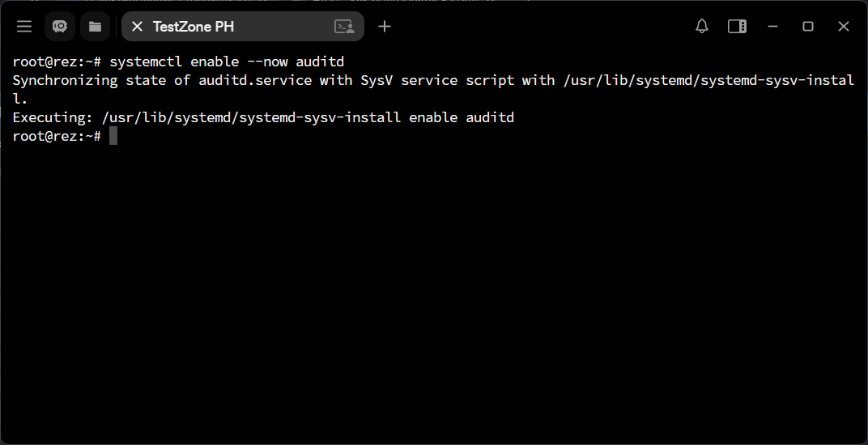The image size is (868, 445).
Task: Add a new tab with plus
Action: (x=384, y=27)
